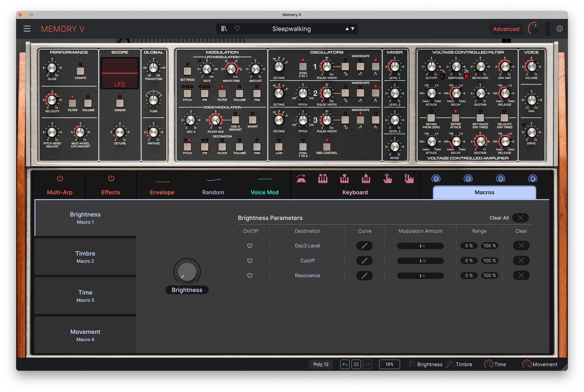Image resolution: width=584 pixels, height=392 pixels.
Task: Select the Timbre Macro 2 entry
Action: pyautogui.click(x=85, y=257)
